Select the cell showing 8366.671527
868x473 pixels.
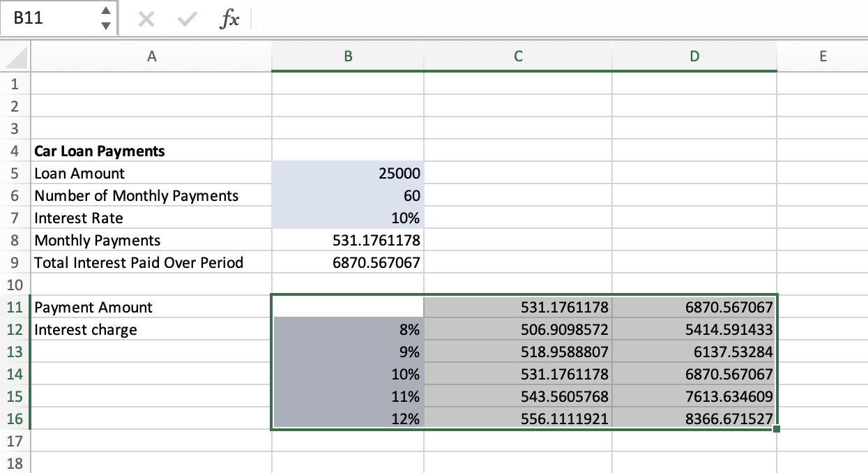694,419
